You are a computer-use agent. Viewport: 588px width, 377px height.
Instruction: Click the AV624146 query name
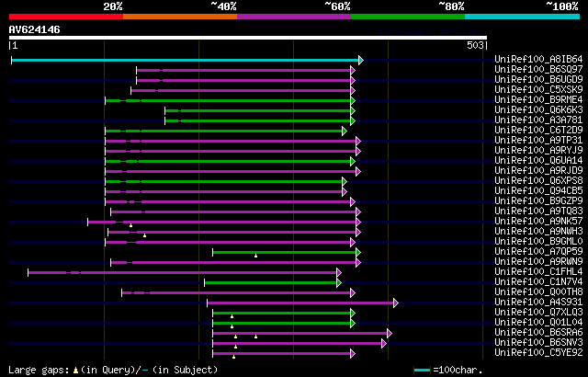coord(35,30)
